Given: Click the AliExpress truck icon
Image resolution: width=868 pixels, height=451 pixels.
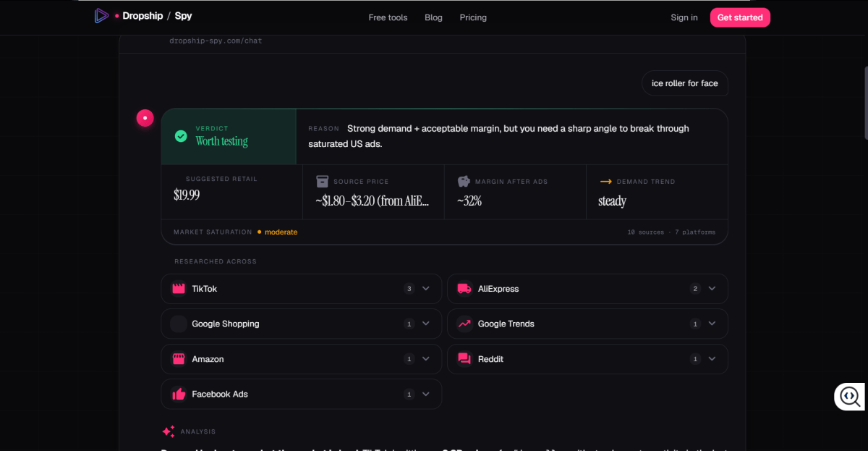Looking at the screenshot, I should [465, 289].
